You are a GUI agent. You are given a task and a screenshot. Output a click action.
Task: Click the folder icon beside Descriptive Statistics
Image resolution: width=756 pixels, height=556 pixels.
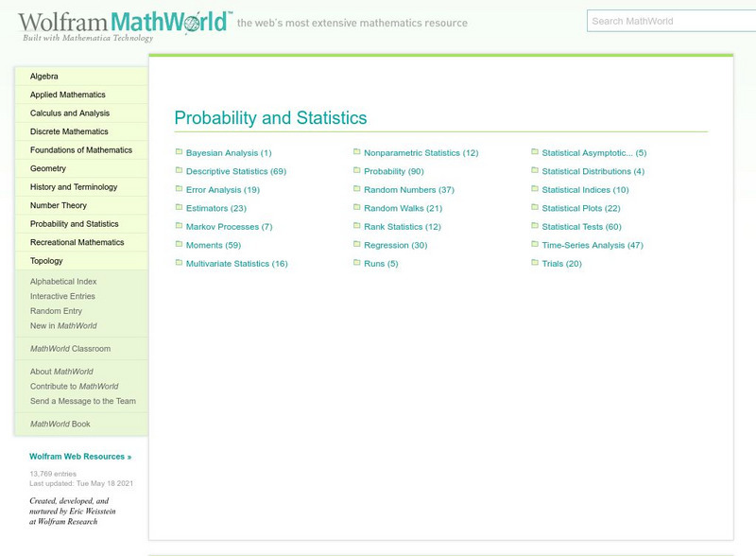[x=179, y=170]
